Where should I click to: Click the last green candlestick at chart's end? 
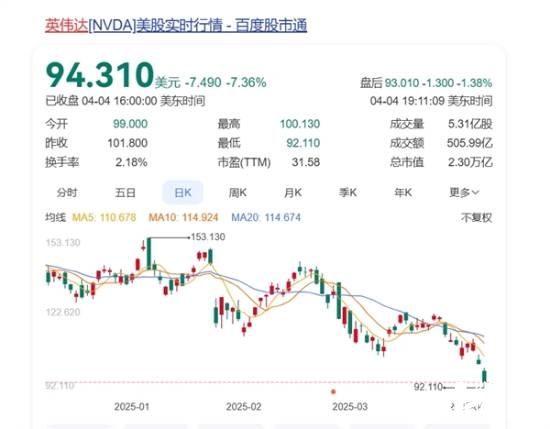click(x=484, y=376)
